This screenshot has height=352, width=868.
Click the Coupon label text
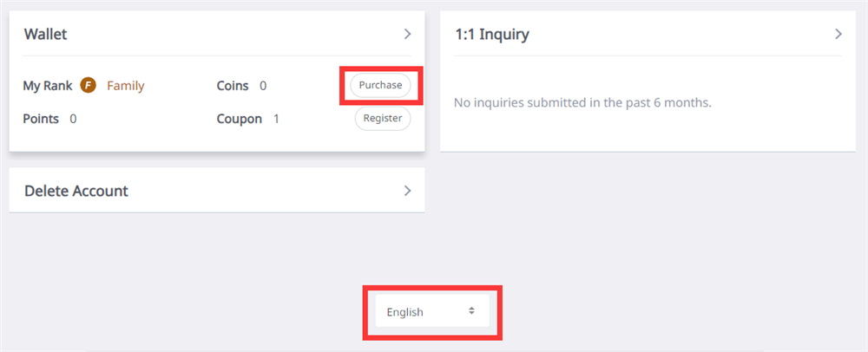[x=240, y=119]
